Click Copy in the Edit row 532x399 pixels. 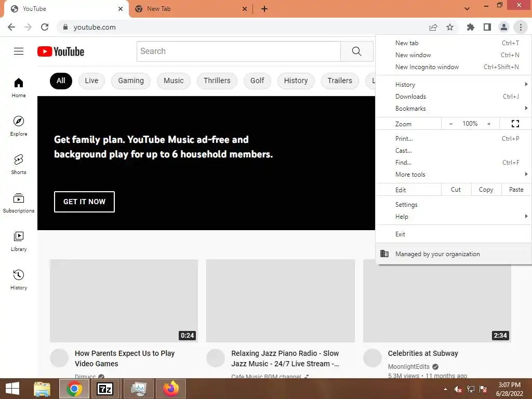(x=486, y=190)
